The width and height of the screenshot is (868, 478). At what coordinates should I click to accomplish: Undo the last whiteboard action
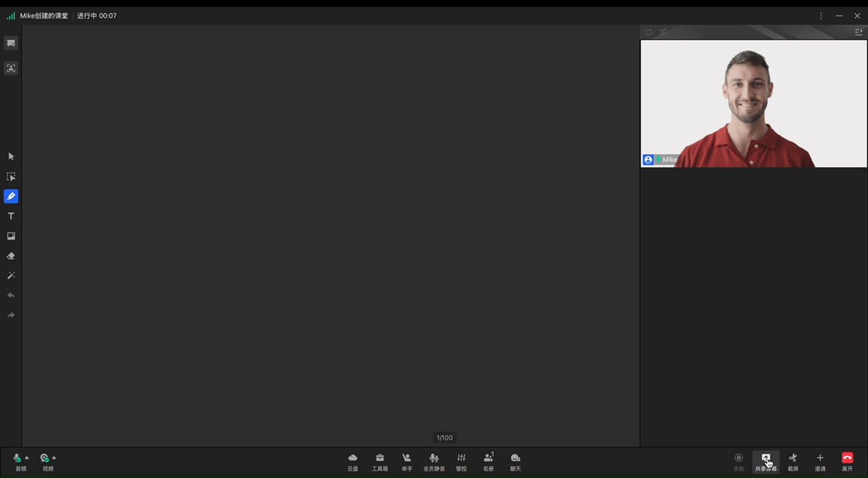11,296
